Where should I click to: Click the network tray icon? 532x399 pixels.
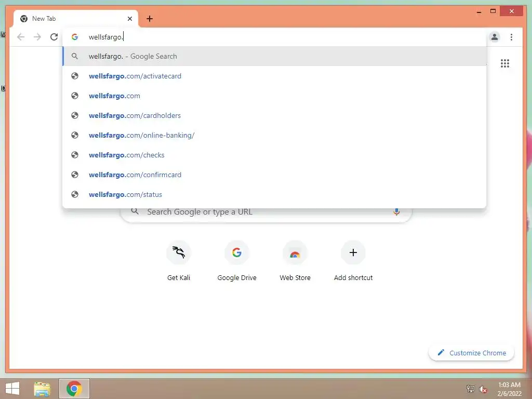[471, 389]
